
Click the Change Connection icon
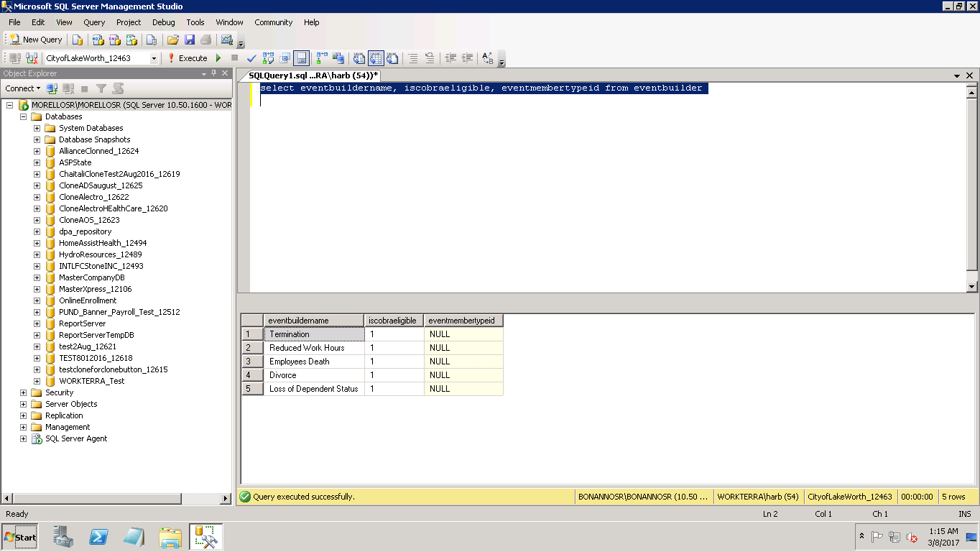click(x=31, y=58)
